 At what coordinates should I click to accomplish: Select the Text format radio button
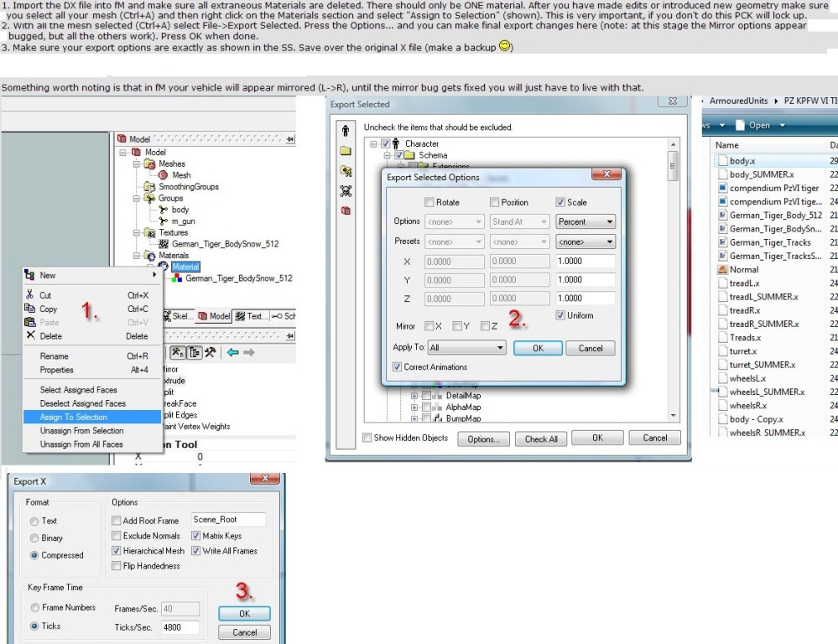coord(34,521)
